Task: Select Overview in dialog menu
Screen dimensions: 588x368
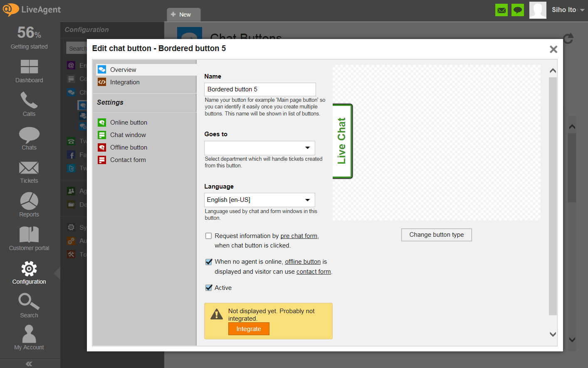Action: [x=146, y=69]
